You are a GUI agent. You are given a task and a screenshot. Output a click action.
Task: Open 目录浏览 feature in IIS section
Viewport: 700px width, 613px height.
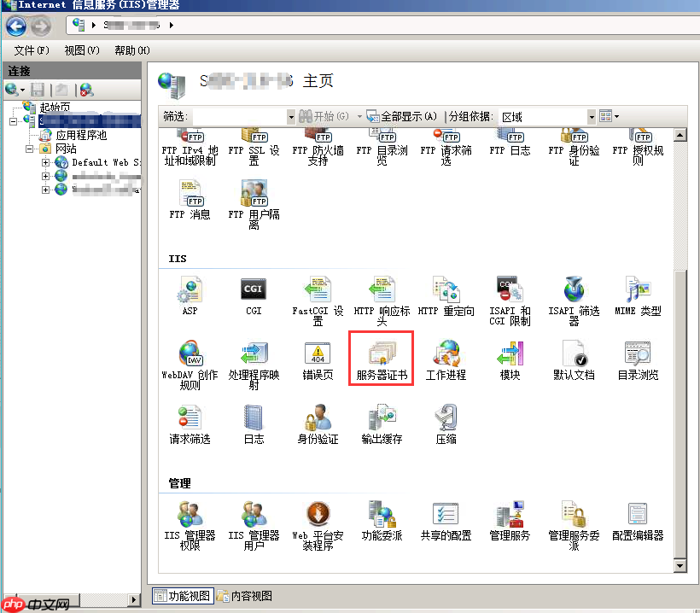click(x=638, y=359)
